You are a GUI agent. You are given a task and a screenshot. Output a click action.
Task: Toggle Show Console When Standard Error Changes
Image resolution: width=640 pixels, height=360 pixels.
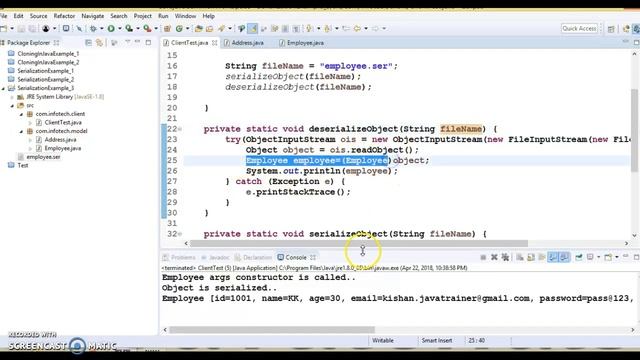(x=564, y=257)
